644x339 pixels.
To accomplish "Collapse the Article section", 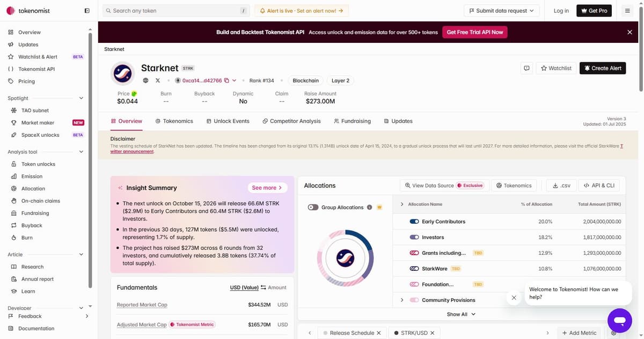I will [x=81, y=255].
